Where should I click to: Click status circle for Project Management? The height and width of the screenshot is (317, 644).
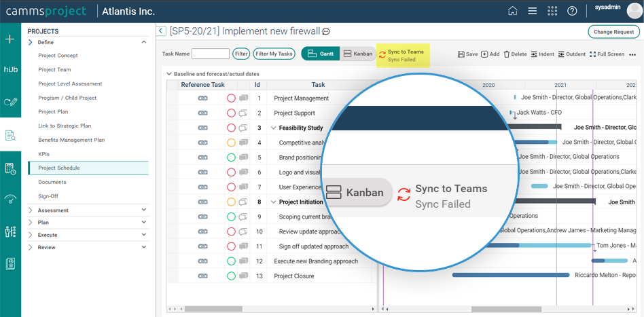pos(231,98)
